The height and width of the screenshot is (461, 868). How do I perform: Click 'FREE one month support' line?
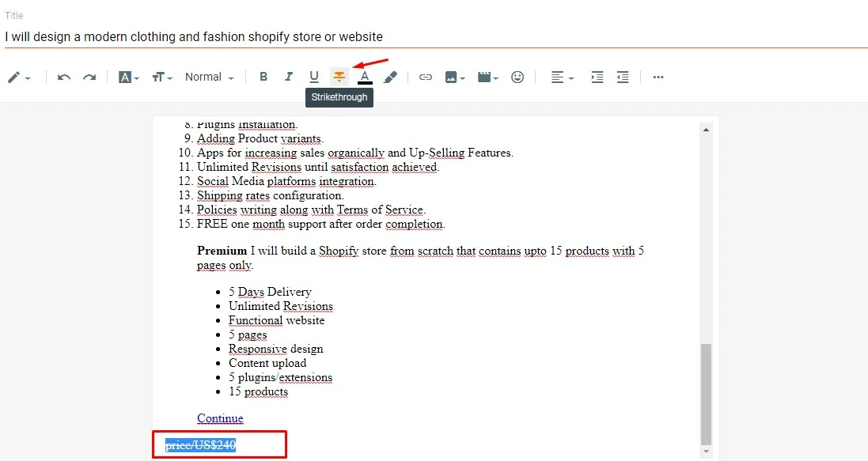321,224
